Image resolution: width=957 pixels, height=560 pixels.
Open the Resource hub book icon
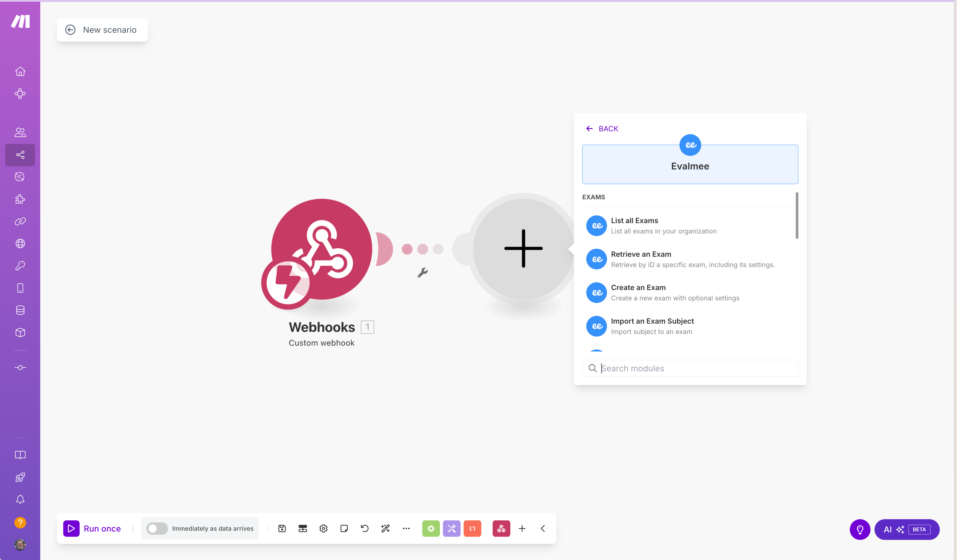pos(20,455)
